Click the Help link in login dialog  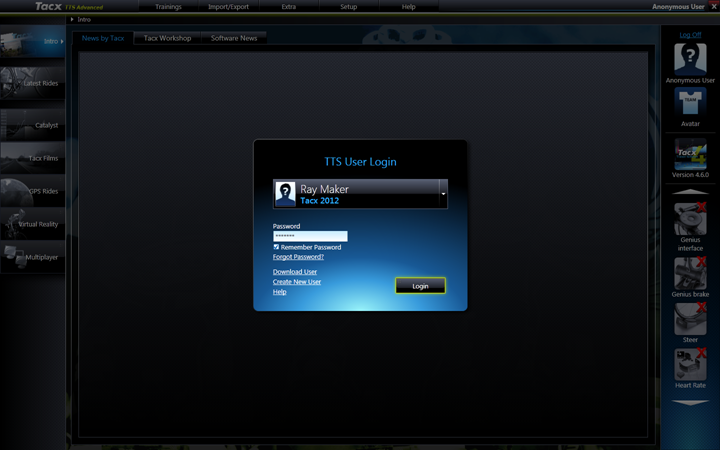click(x=279, y=292)
